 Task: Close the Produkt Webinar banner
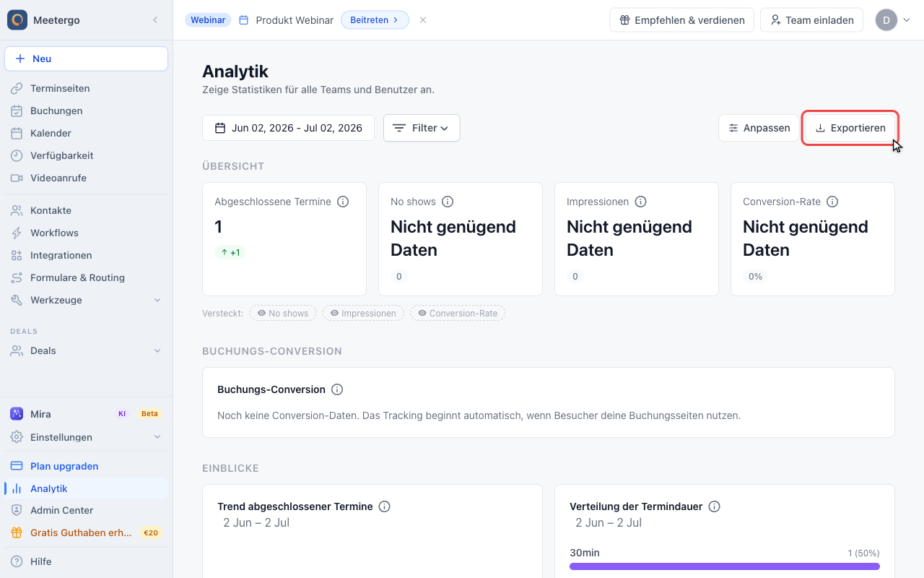(x=423, y=20)
